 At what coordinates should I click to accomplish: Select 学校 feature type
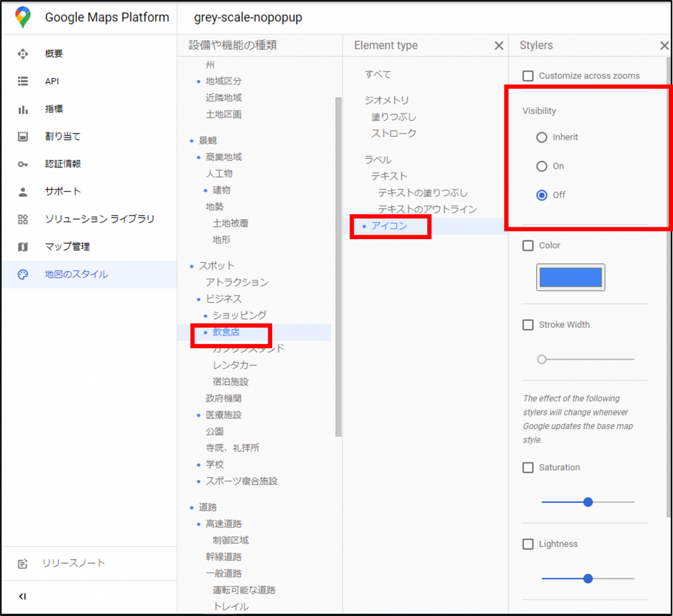215,464
